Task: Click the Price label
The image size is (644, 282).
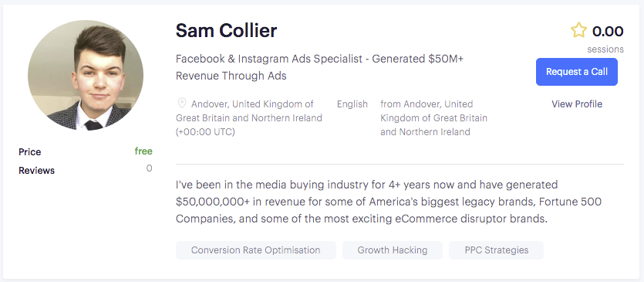Action: coord(29,152)
